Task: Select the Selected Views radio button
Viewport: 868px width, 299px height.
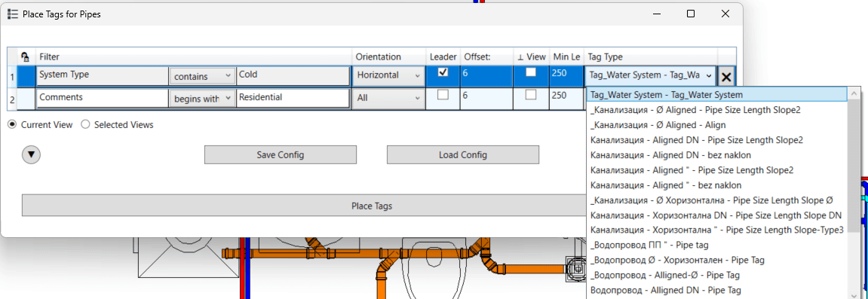Action: (x=86, y=124)
